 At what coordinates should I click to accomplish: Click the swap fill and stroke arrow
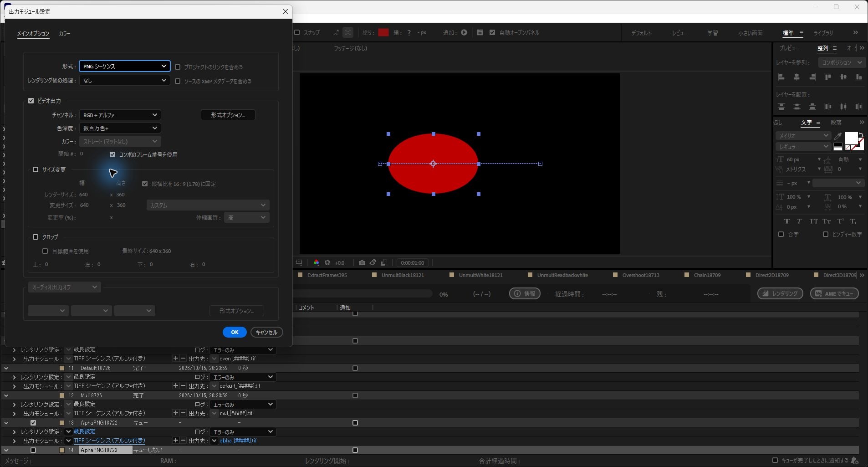[861, 135]
